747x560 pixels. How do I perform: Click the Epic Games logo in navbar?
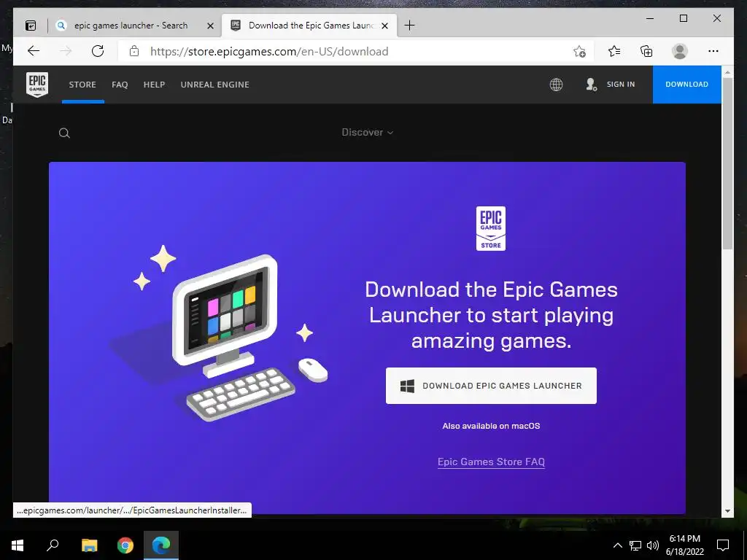pyautogui.click(x=37, y=85)
